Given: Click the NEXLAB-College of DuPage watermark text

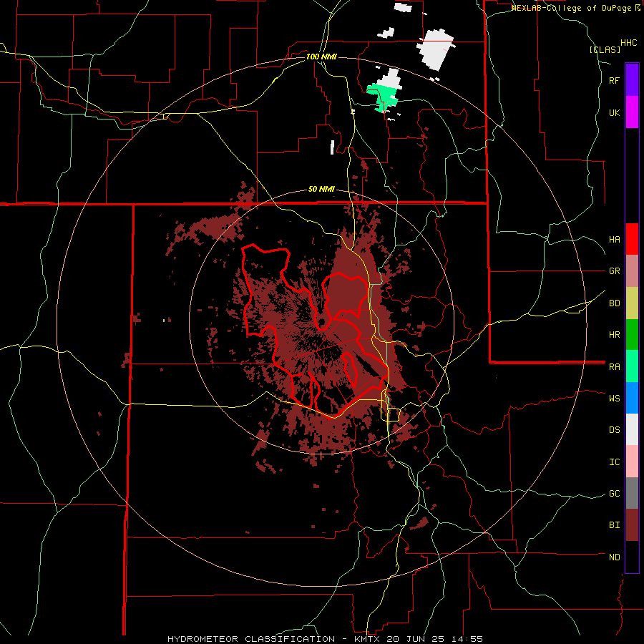Looking at the screenshot, I should tap(572, 8).
